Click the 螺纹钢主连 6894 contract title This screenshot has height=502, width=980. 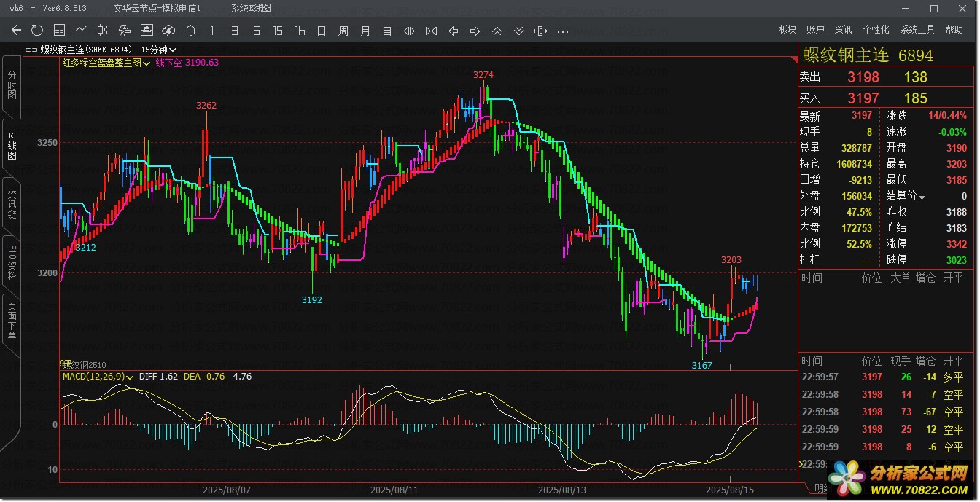coord(868,55)
